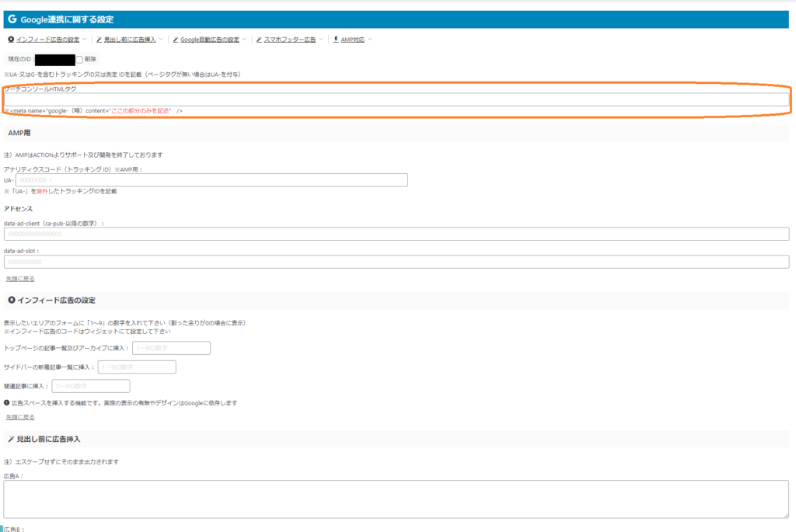The height and width of the screenshot is (532, 796).
Task: Expand the chevron after AMP対応
Action: (369, 40)
